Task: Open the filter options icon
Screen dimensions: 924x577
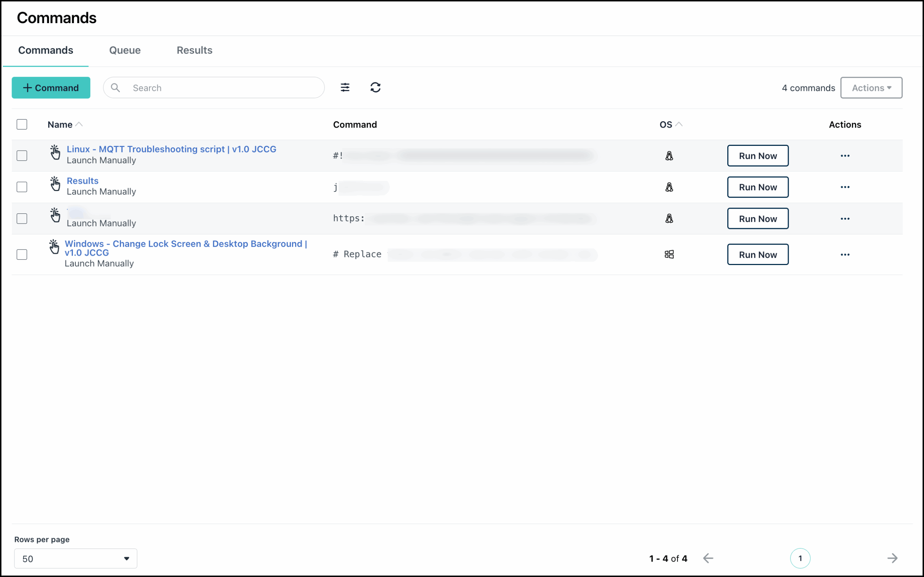Action: 345,87
